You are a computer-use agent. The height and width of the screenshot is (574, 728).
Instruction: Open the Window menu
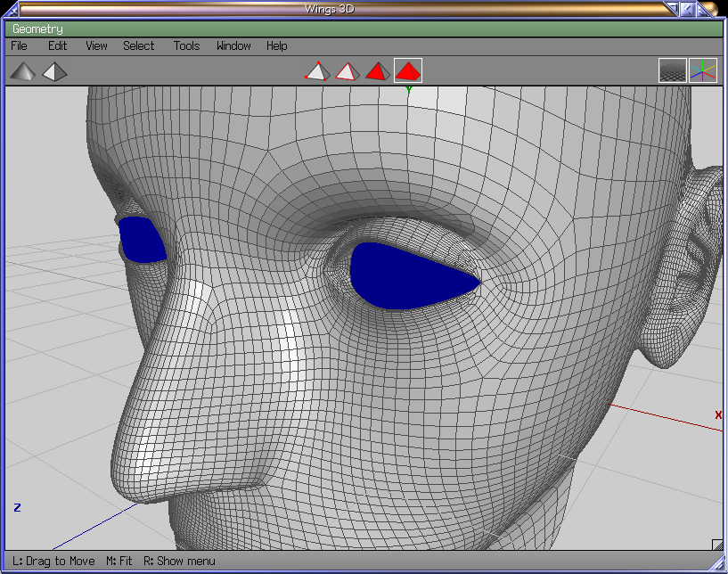coord(233,45)
